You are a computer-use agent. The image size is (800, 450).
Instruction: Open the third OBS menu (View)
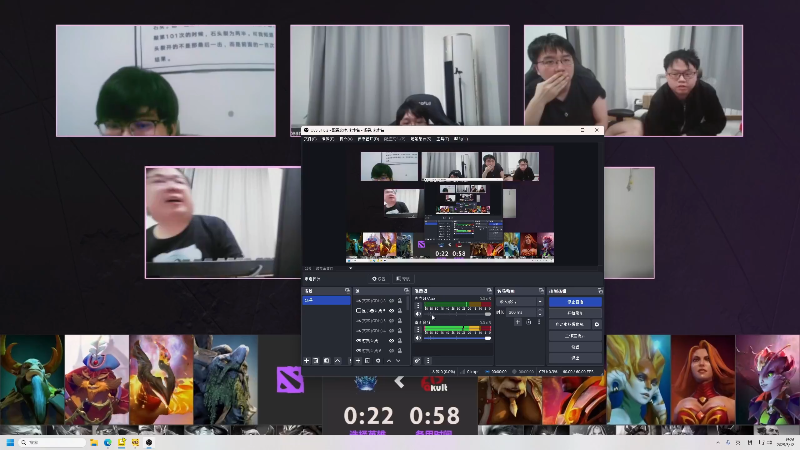click(x=346, y=139)
